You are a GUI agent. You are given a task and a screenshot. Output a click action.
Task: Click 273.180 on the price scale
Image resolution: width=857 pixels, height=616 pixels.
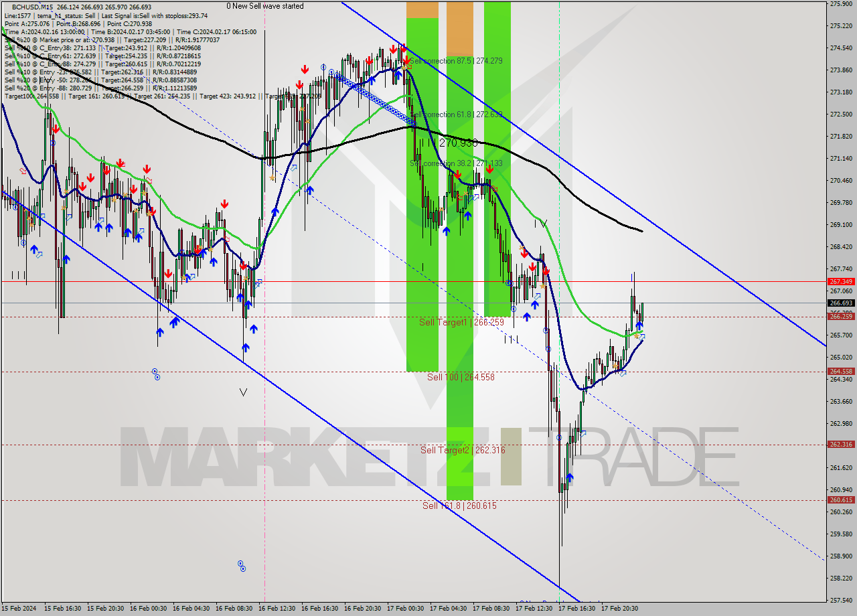pos(841,92)
